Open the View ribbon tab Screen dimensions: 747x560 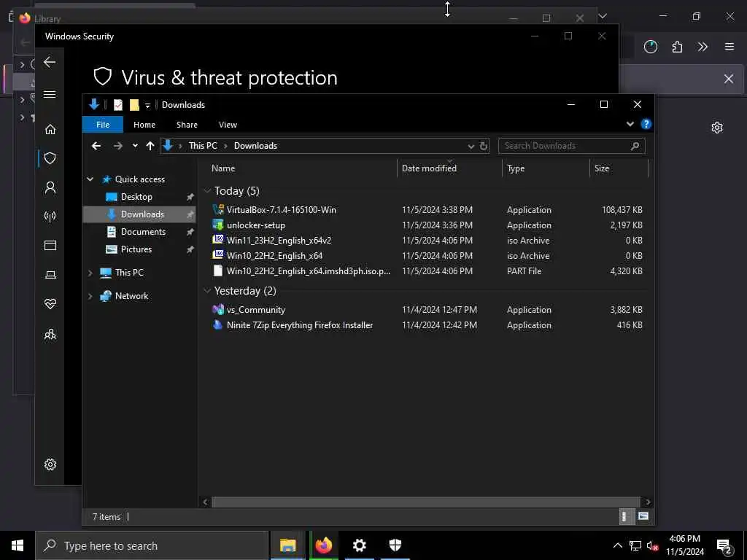click(228, 125)
